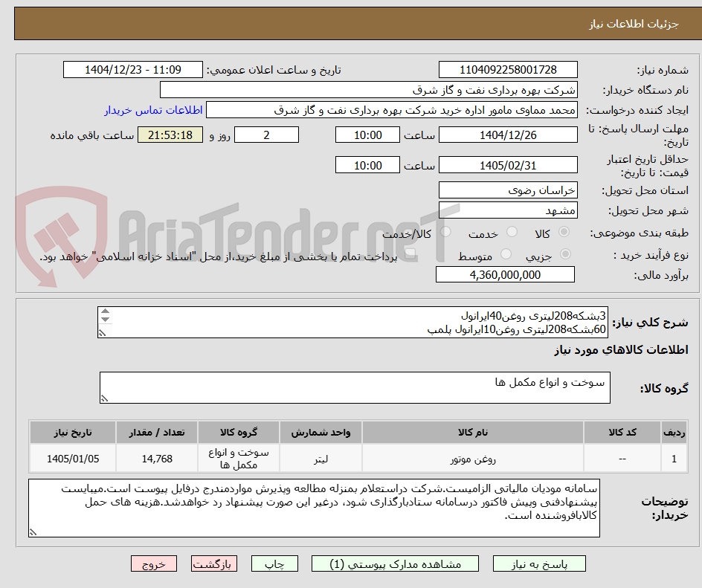Select the جزیی purchase type radio
This screenshot has width=702, height=588.
tap(565, 254)
